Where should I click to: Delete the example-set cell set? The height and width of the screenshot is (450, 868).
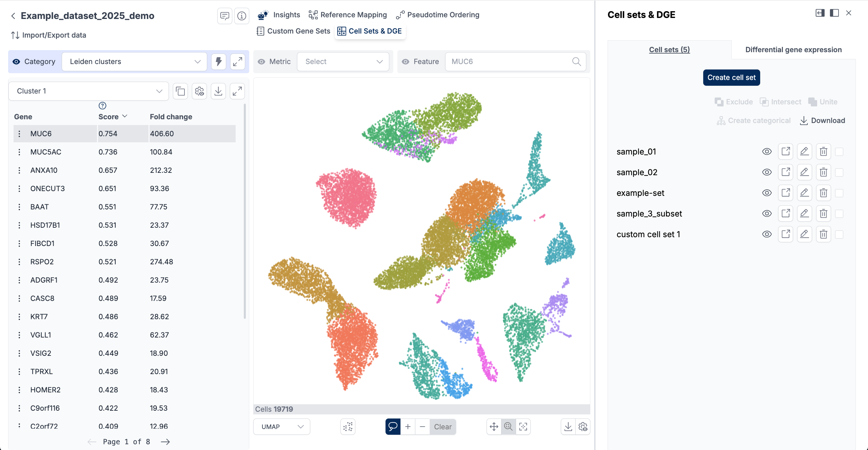pos(823,193)
